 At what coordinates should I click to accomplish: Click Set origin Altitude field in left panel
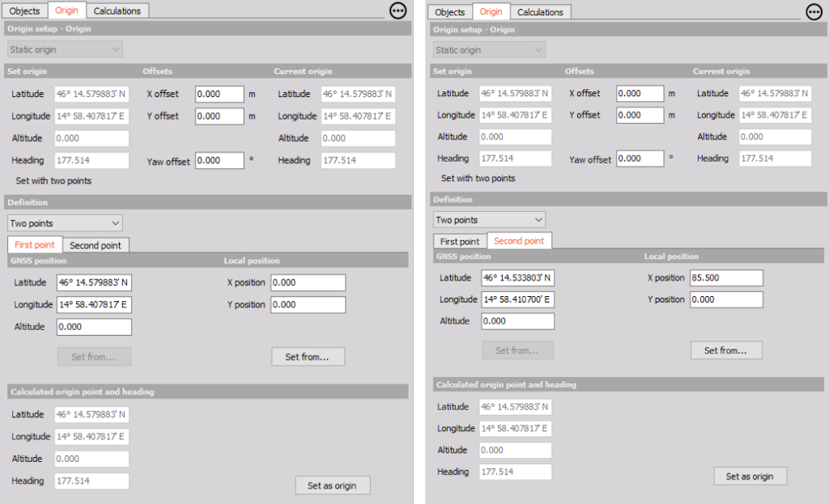[x=92, y=138]
